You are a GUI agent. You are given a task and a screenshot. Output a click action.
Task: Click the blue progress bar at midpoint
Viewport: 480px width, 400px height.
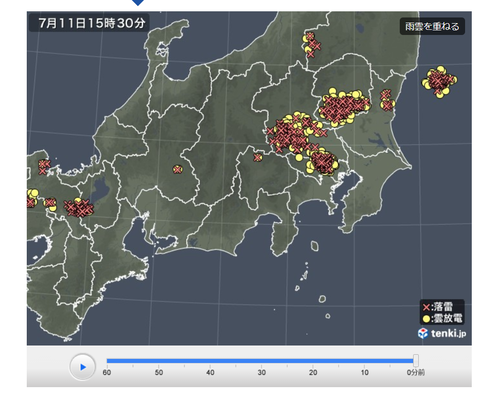click(260, 361)
